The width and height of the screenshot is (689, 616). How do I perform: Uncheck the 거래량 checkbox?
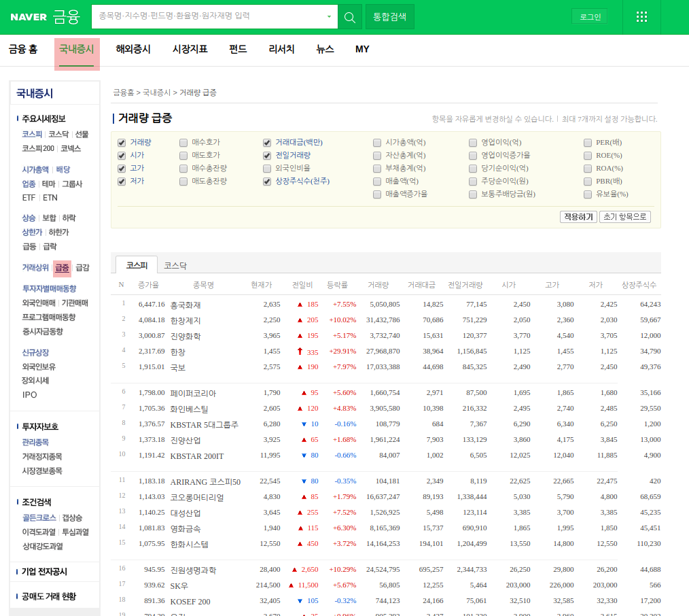[x=122, y=143]
